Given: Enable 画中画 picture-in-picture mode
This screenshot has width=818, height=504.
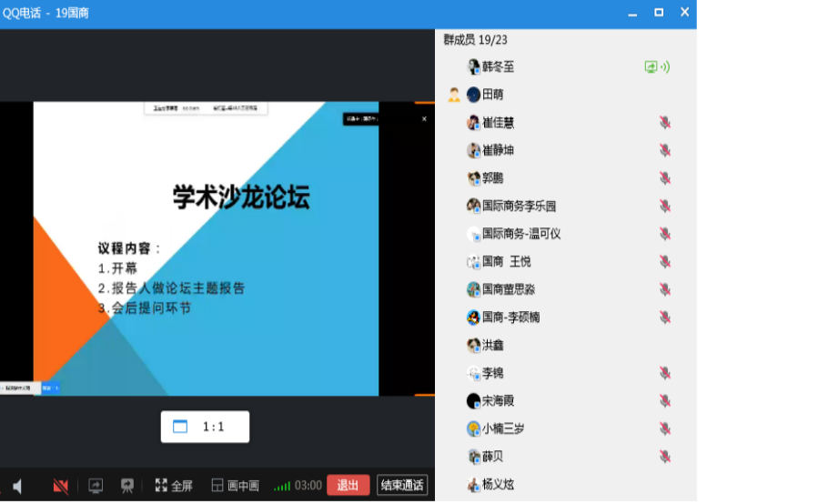Looking at the screenshot, I should click(x=235, y=486).
